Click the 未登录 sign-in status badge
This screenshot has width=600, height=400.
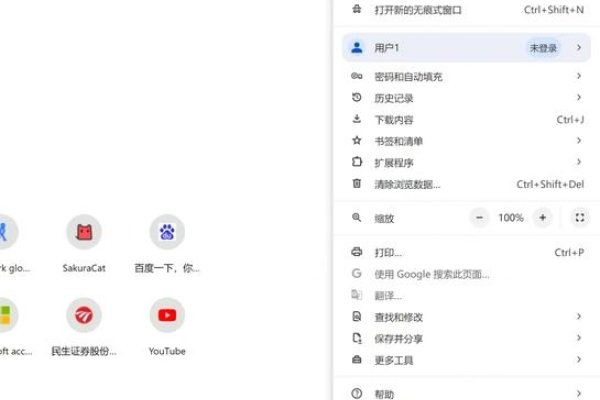(543, 48)
